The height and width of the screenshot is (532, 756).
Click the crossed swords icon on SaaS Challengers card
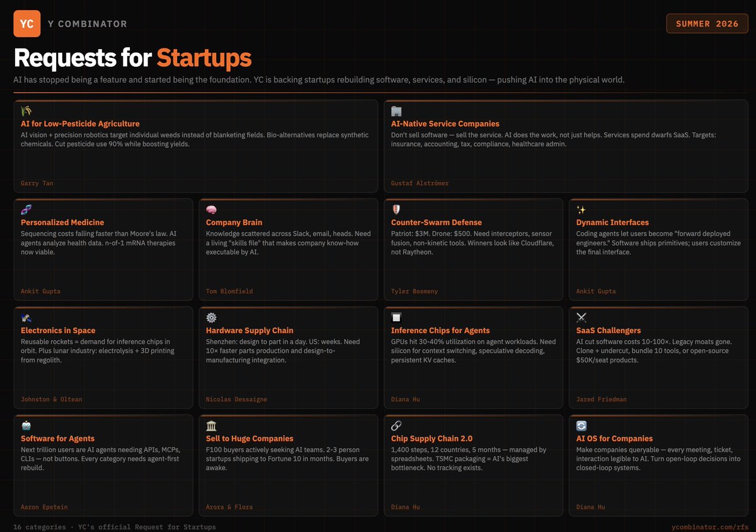pos(581,318)
